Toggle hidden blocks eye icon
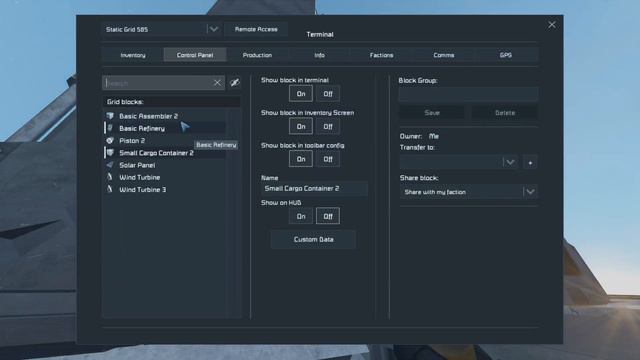Viewport: 640px width, 360px height. coord(235,83)
